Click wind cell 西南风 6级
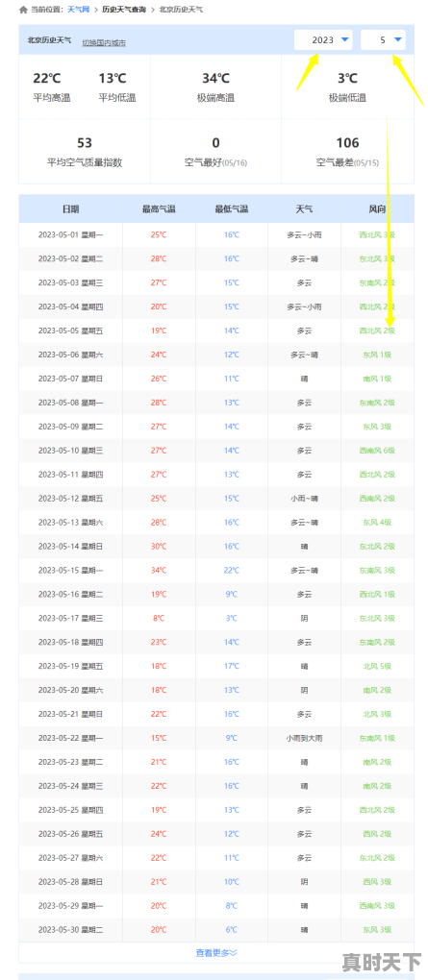 pyautogui.click(x=377, y=451)
